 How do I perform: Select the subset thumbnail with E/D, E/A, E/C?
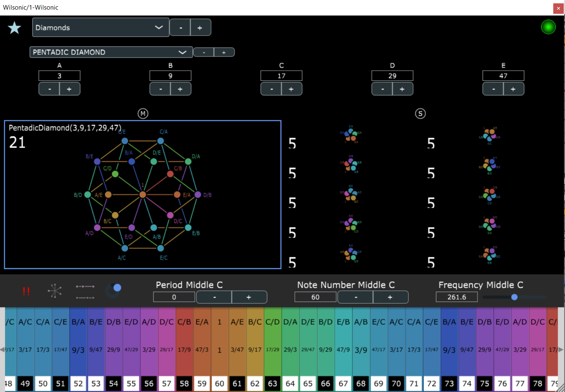pos(489,255)
